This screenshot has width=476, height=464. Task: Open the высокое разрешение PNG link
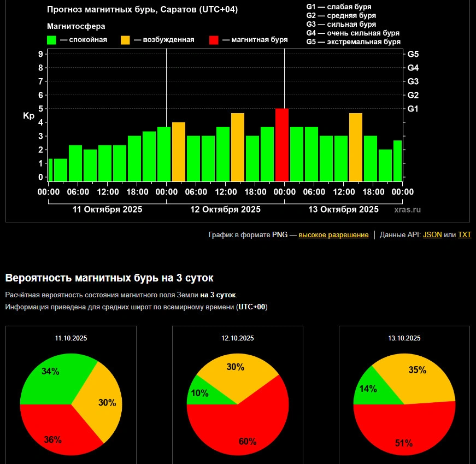pyautogui.click(x=333, y=235)
